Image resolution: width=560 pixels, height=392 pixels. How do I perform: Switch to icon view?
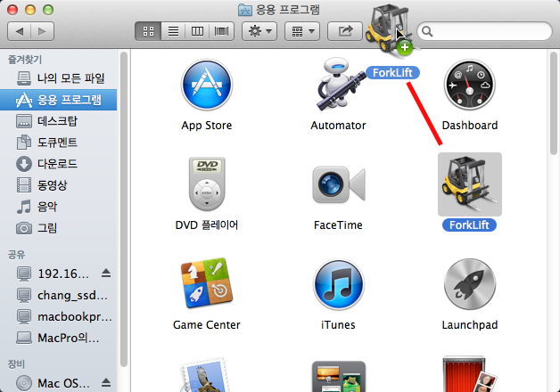[148, 31]
